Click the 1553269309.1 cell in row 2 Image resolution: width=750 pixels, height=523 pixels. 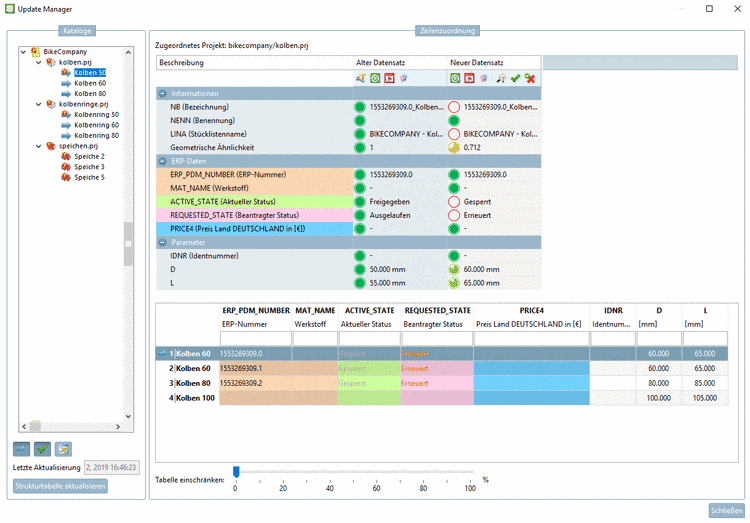coord(255,368)
